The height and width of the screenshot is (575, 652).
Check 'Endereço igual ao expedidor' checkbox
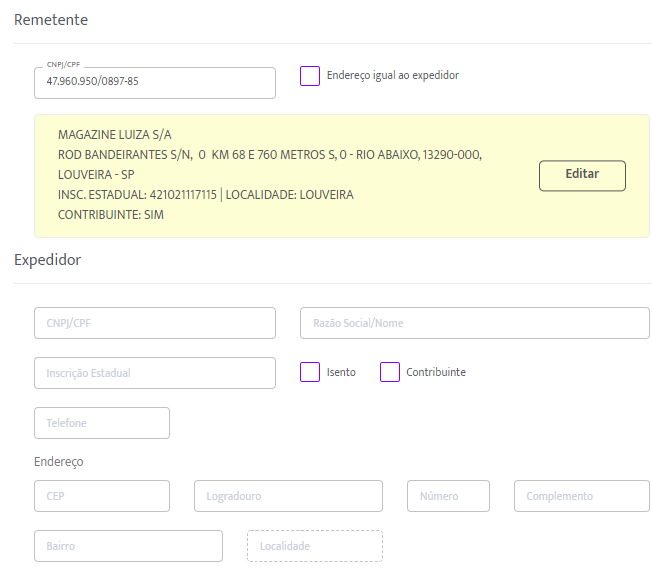[x=310, y=76]
